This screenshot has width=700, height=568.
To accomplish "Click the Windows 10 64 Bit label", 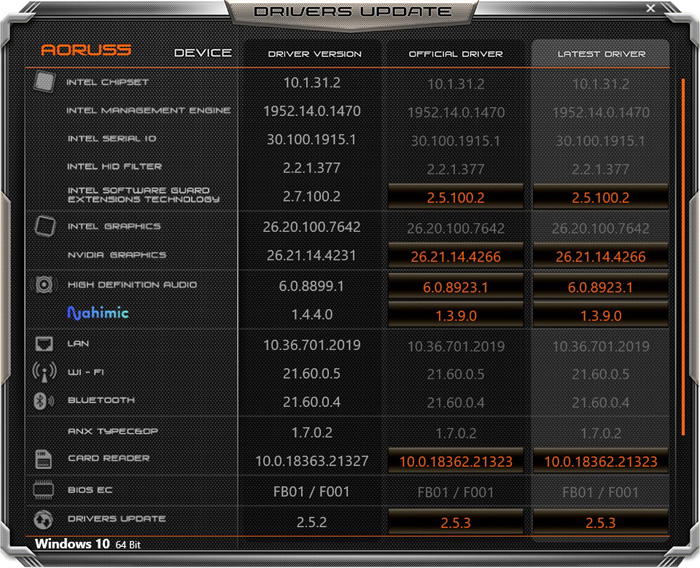I will [x=88, y=544].
